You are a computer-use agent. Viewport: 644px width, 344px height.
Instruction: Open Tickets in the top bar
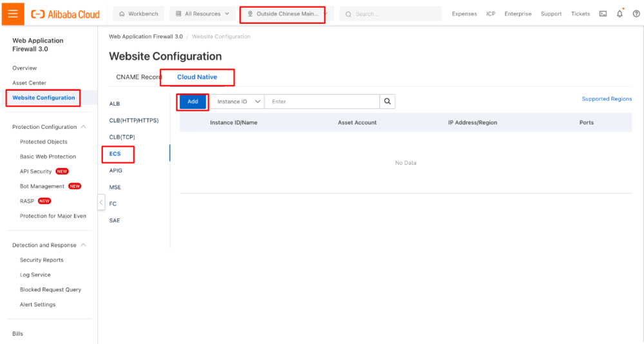580,14
